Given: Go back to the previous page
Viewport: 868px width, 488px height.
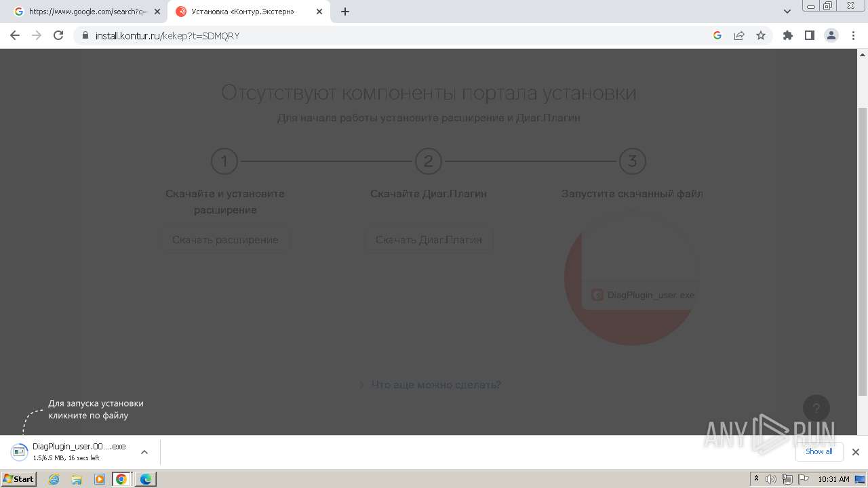Looking at the screenshot, I should pyautogui.click(x=15, y=35).
